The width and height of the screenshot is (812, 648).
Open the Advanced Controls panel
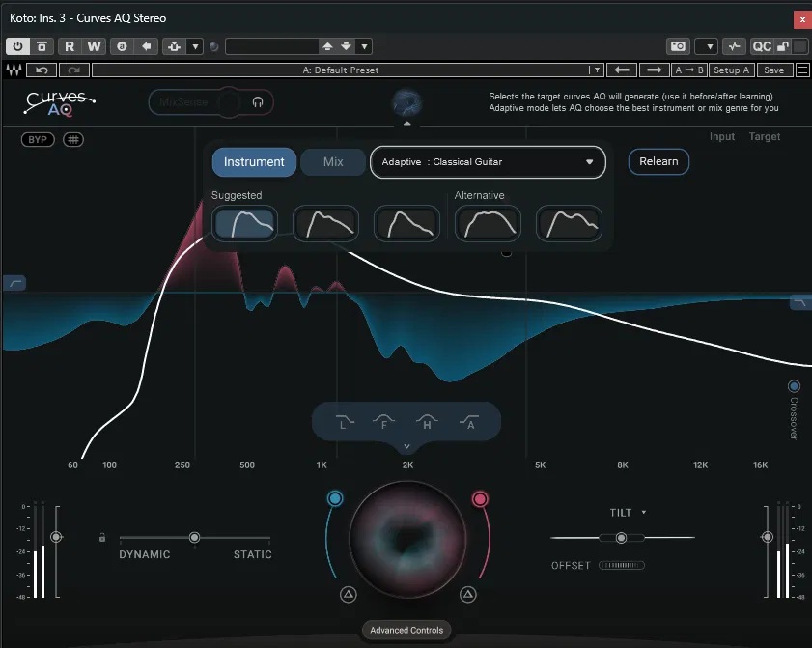[x=406, y=630]
